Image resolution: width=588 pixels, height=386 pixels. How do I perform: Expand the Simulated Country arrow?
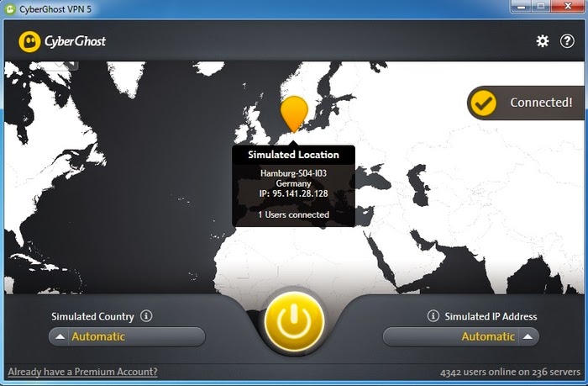coord(60,337)
